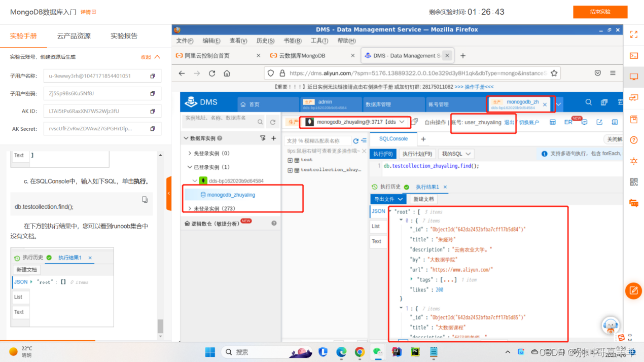Open the Windows Start menu
This screenshot has height=362, width=644.
pos(210,351)
